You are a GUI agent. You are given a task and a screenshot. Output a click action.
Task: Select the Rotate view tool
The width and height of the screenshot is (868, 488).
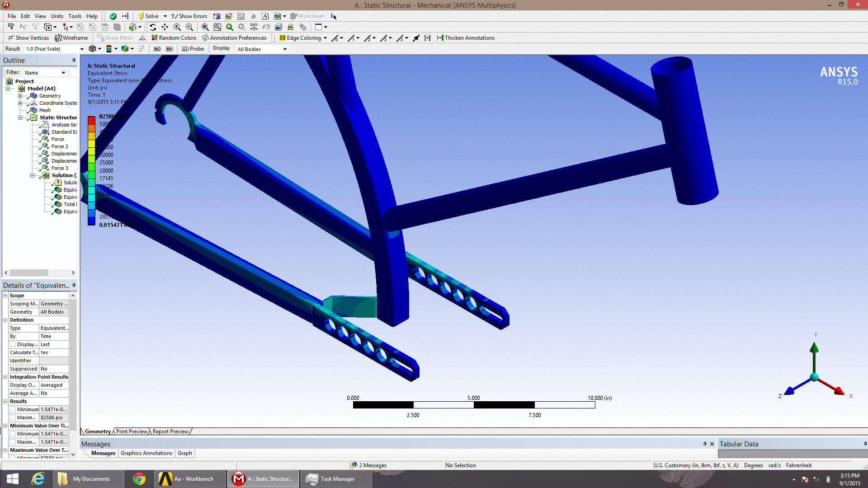153,27
